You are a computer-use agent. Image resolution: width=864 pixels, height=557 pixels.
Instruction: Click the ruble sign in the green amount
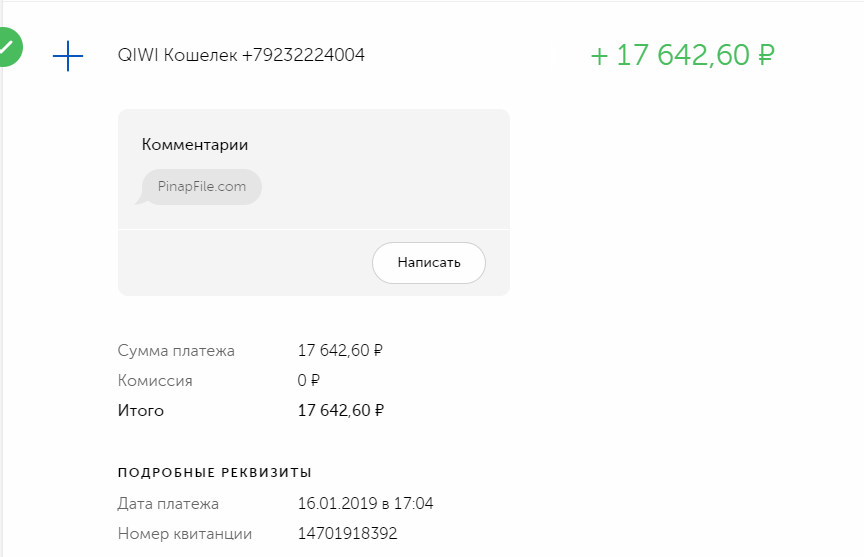(766, 56)
